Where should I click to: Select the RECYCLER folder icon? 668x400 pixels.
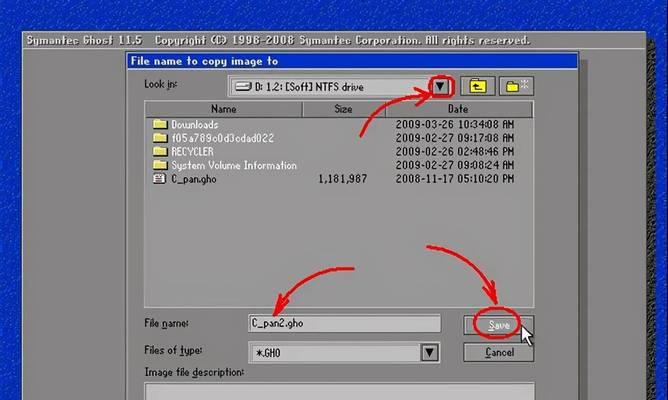[x=160, y=151]
